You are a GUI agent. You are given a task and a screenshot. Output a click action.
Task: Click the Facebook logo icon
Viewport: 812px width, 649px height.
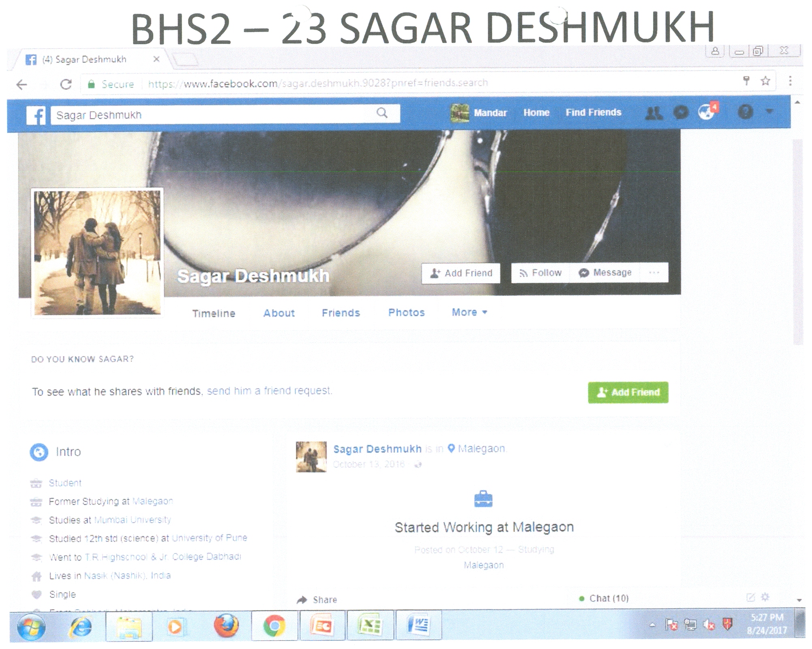pyautogui.click(x=36, y=115)
